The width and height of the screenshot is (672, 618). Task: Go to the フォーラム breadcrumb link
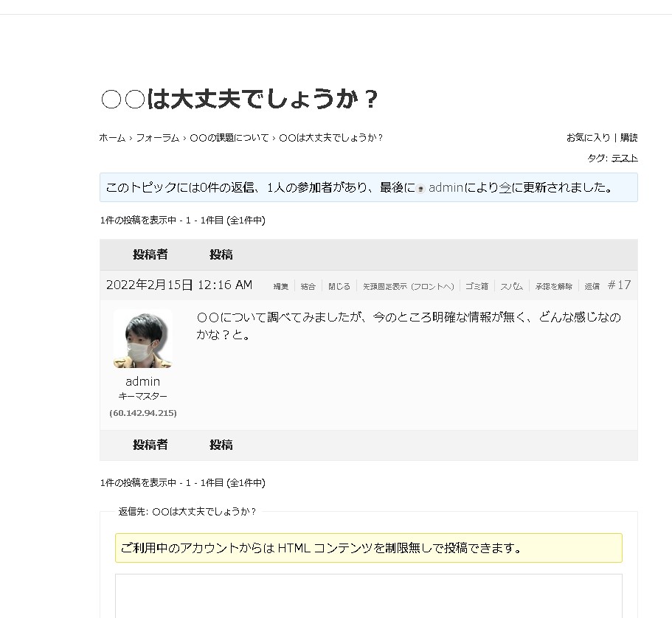[158, 138]
